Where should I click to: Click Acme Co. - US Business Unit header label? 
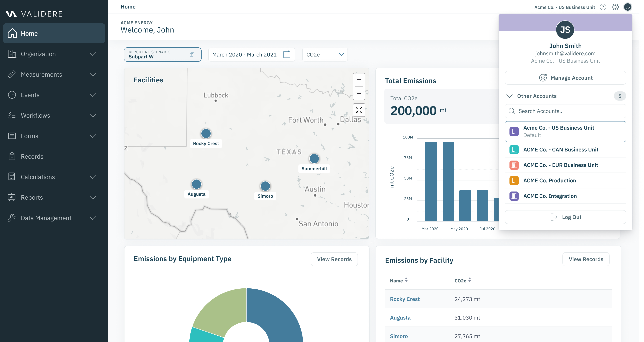(x=565, y=7)
